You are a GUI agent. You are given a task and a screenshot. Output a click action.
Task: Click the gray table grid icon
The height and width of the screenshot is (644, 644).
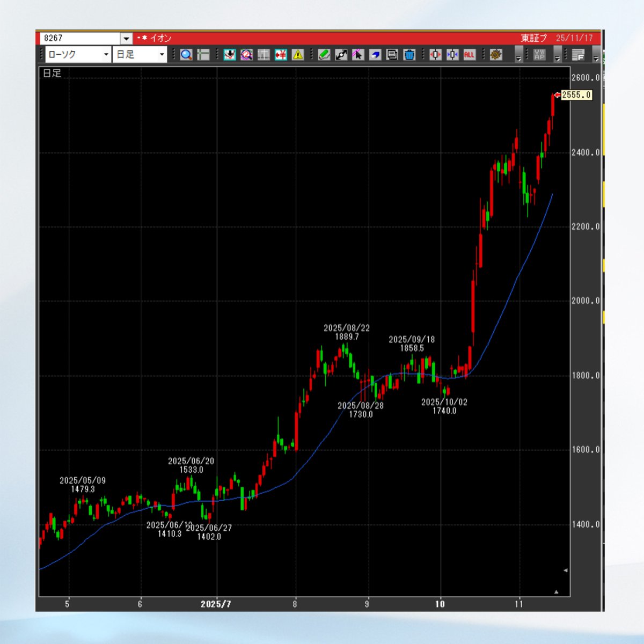coord(264,54)
